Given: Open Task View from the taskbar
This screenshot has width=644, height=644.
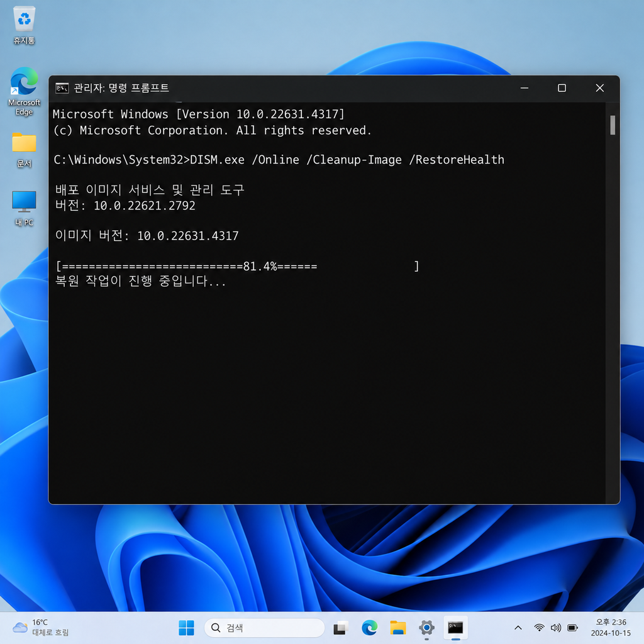Looking at the screenshot, I should click(340, 628).
